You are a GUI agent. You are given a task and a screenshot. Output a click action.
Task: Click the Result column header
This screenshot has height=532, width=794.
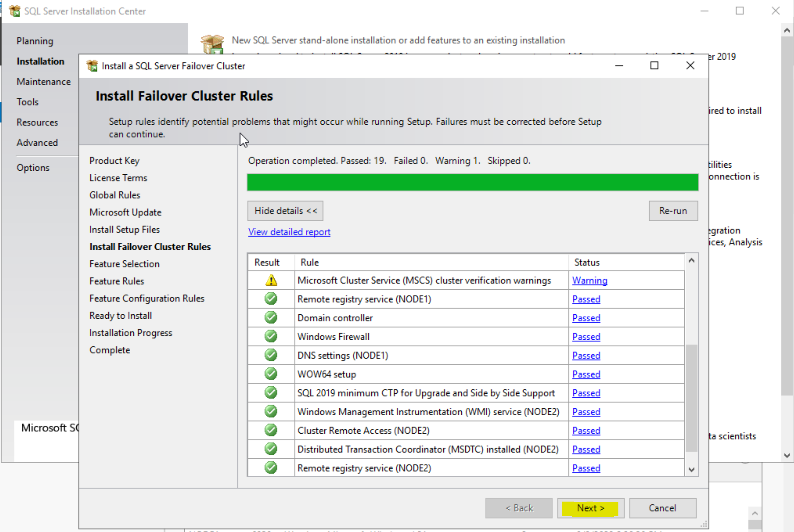[271, 262]
